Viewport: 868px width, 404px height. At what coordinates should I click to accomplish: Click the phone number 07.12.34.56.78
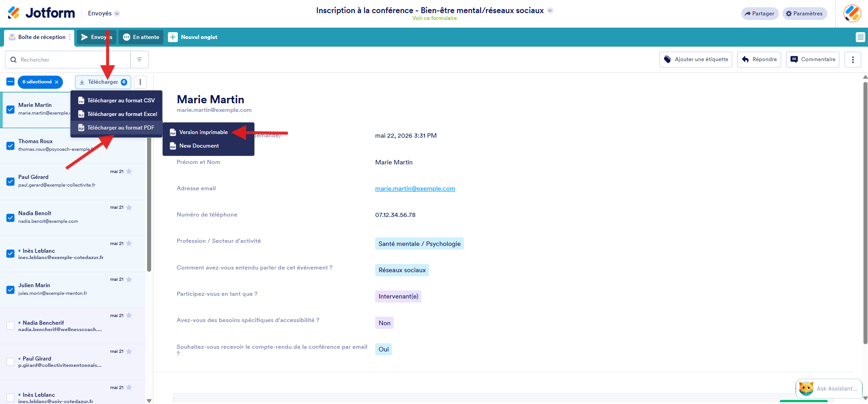[395, 215]
